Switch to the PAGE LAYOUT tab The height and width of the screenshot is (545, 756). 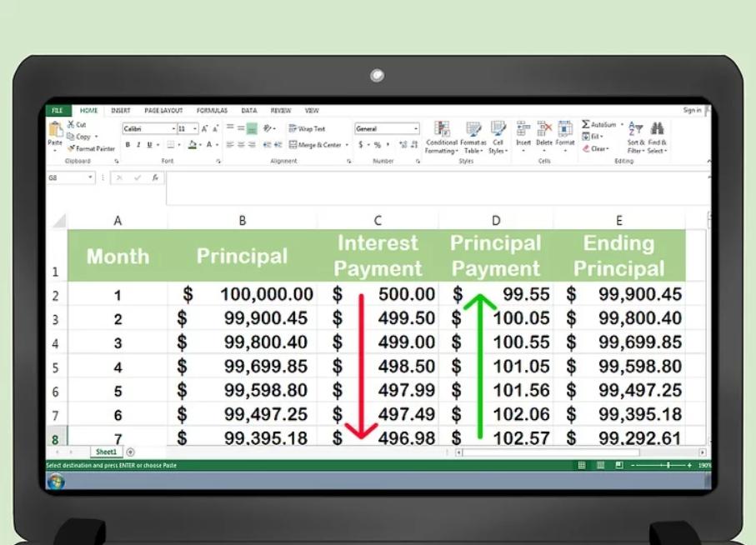click(x=163, y=110)
